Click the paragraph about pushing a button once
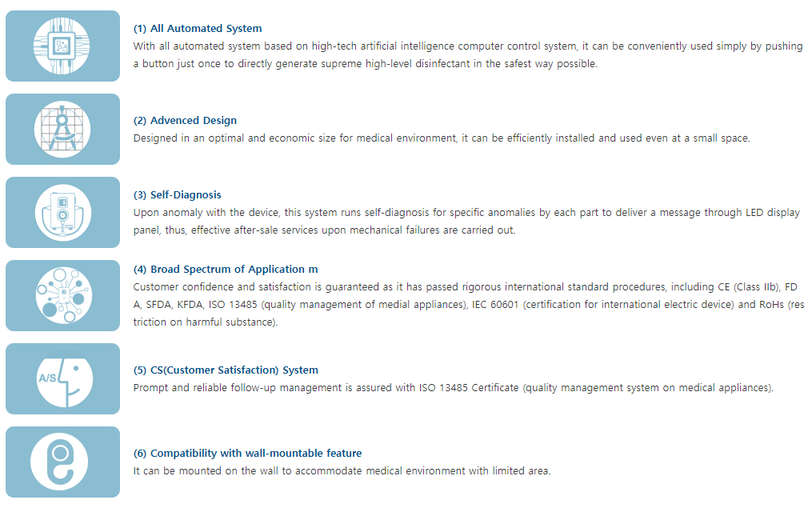The image size is (812, 508). [x=467, y=55]
